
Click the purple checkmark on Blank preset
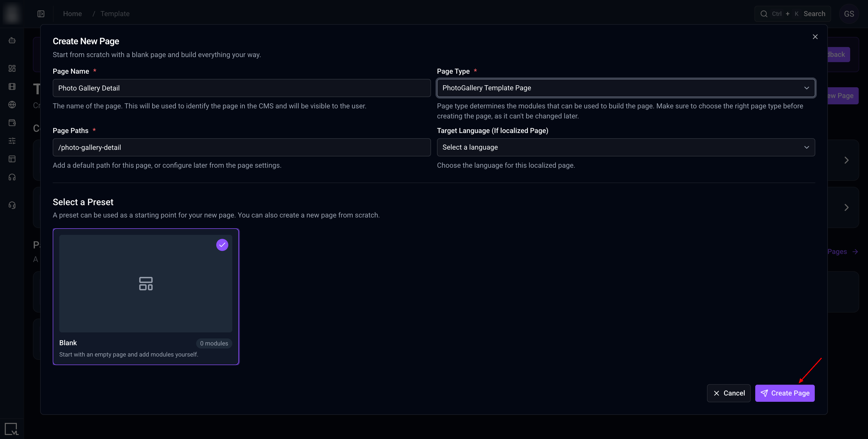[x=222, y=245]
